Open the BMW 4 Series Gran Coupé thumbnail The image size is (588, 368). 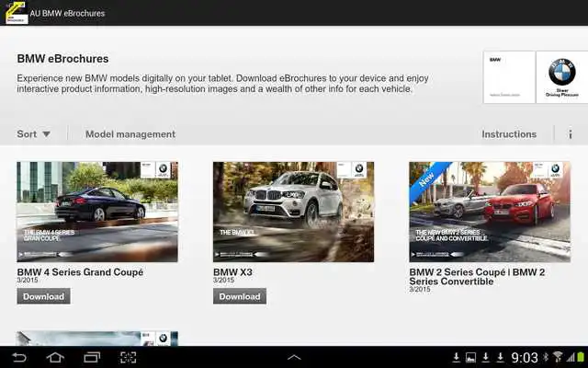[x=97, y=212]
